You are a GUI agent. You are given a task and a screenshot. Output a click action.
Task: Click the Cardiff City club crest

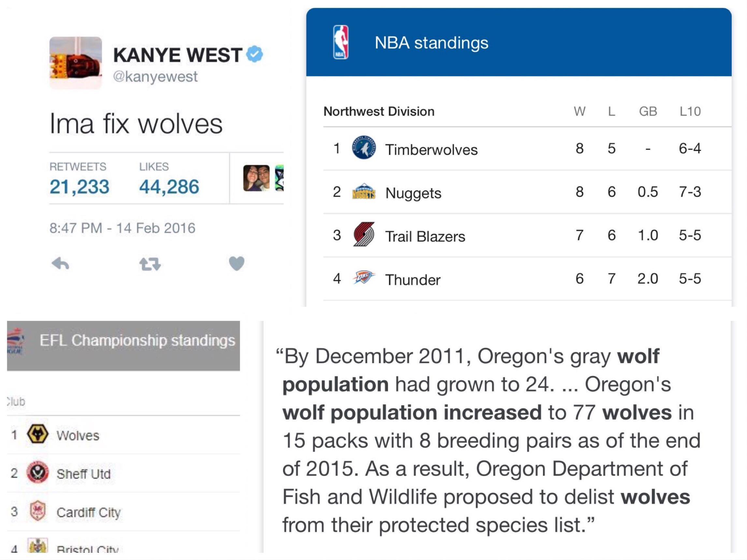[x=37, y=511]
